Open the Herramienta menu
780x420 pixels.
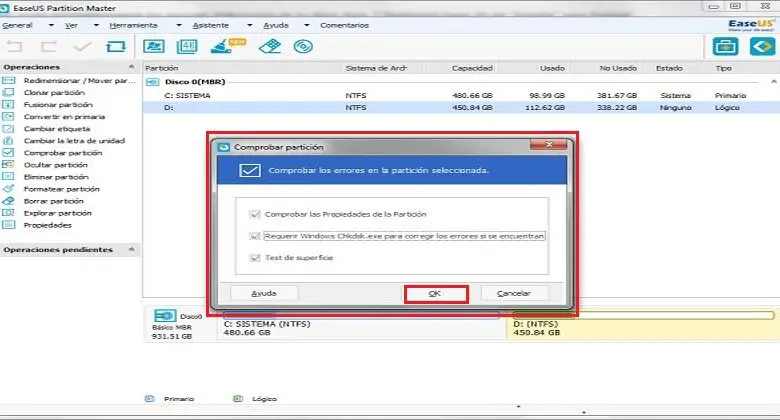click(133, 25)
